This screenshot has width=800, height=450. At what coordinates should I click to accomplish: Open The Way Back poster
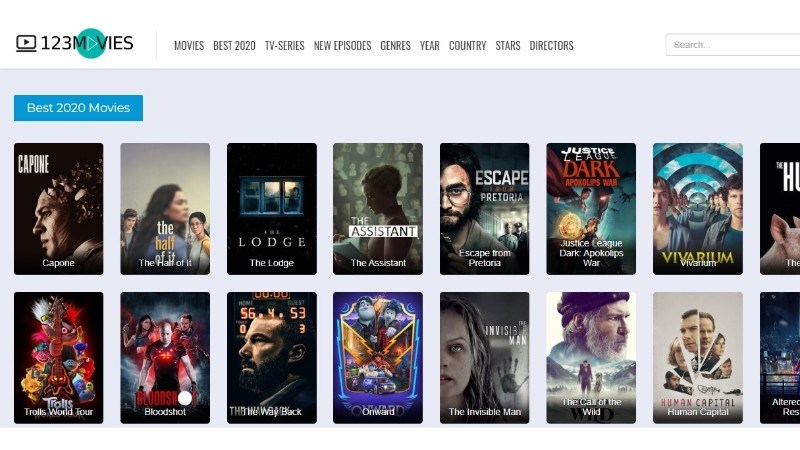272,358
